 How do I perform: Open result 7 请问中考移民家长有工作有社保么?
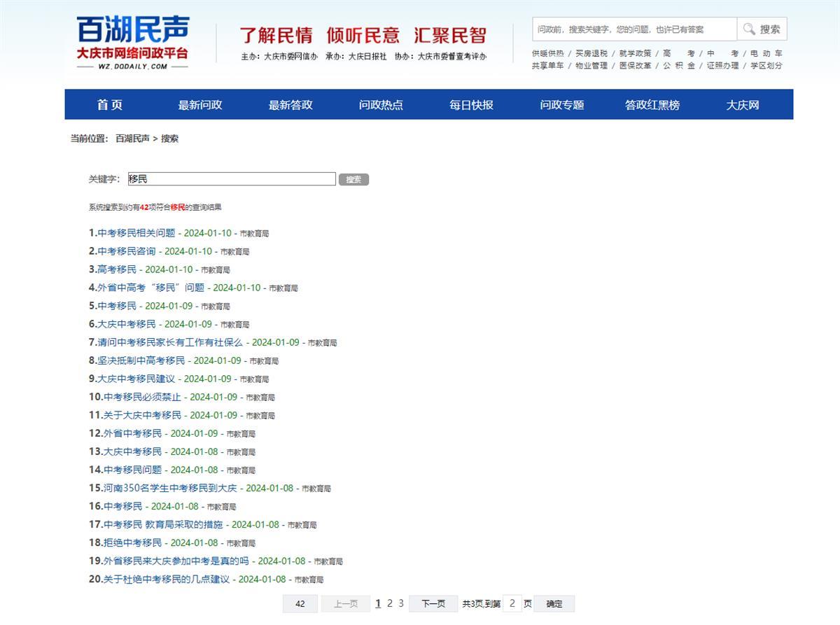(170, 342)
